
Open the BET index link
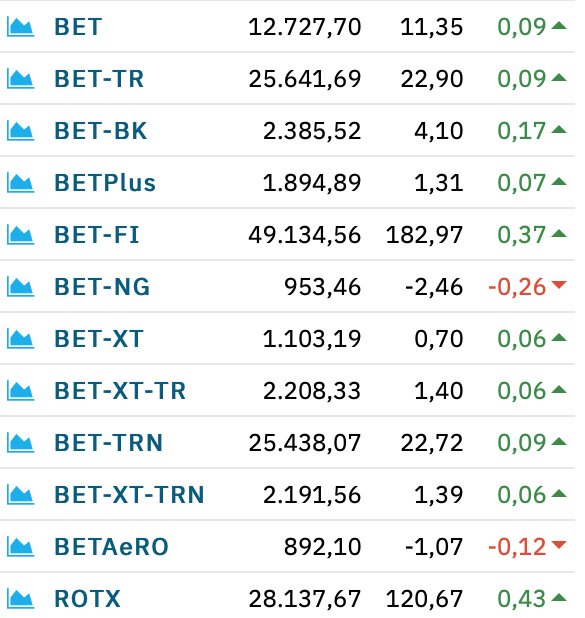(x=78, y=27)
